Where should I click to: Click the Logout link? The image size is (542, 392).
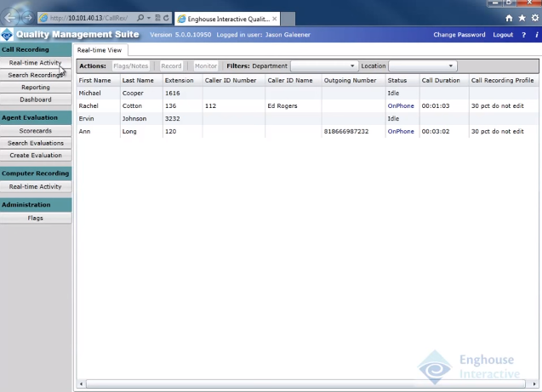503,35
